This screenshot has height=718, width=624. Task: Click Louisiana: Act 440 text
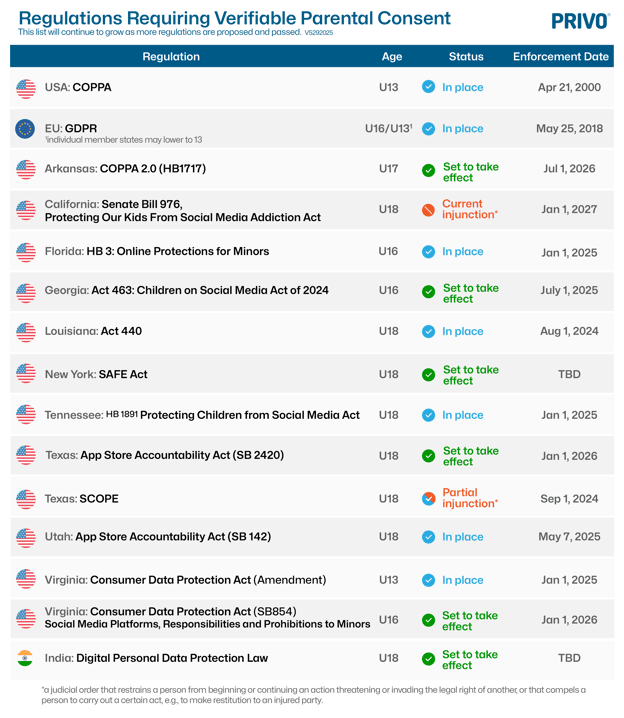tap(93, 331)
